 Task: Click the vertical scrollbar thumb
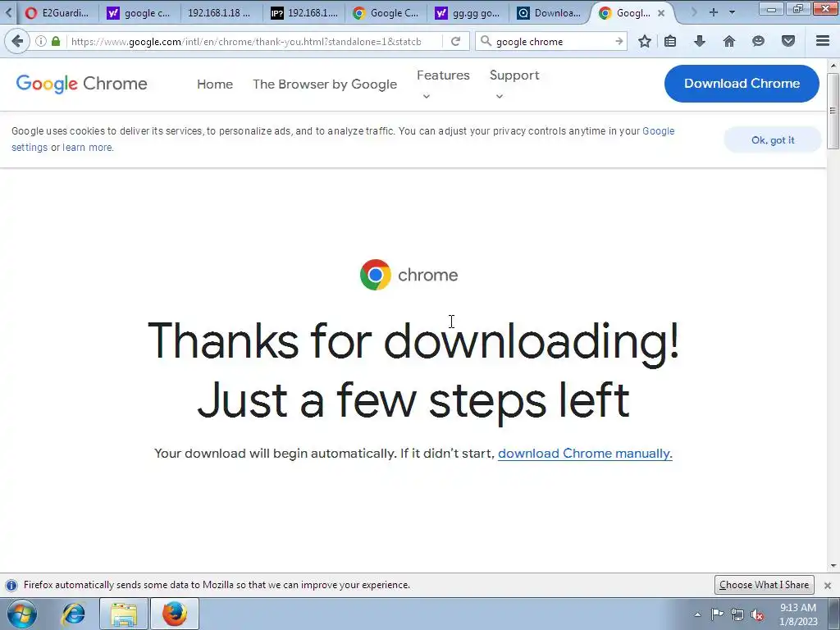833,110
